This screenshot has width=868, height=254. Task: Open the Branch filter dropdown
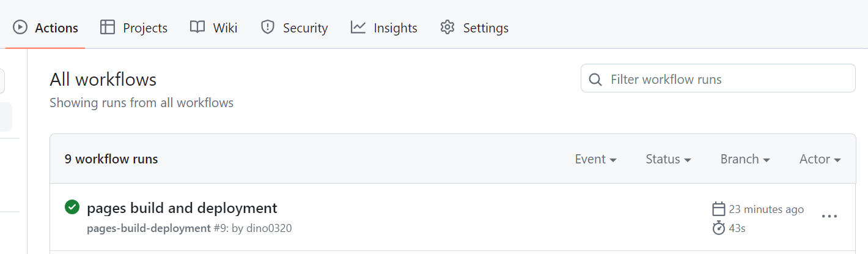(x=745, y=159)
